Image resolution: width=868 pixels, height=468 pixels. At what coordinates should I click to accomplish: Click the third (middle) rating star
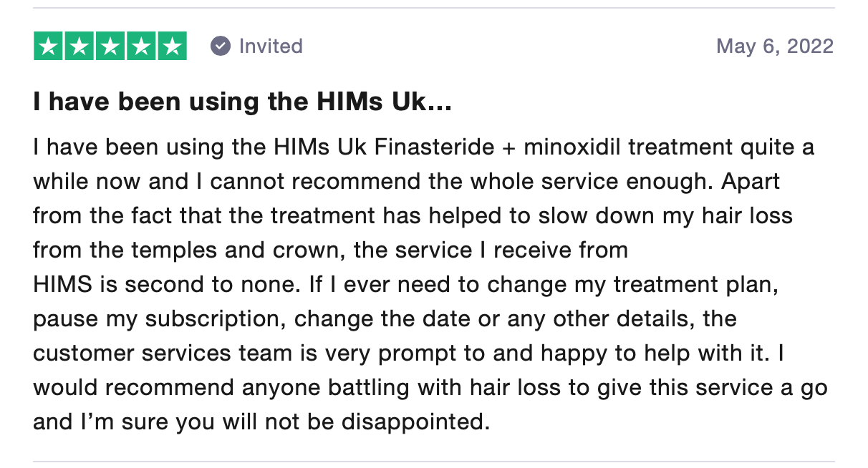(110, 47)
